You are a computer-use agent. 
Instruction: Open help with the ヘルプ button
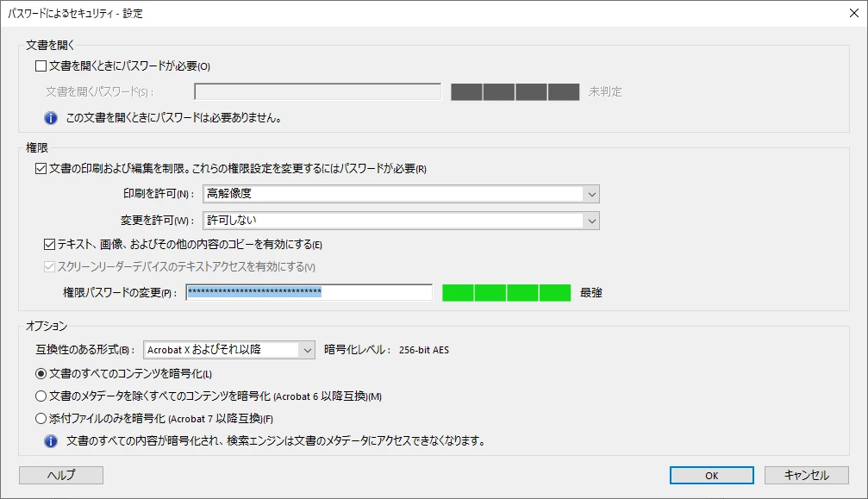click(61, 475)
